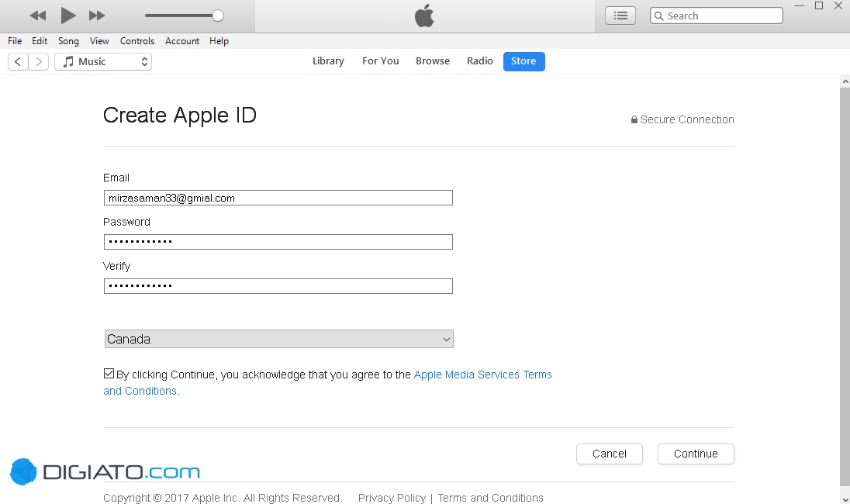Open the footer Terms and Conditions link
This screenshot has height=504, width=850.
(491, 498)
